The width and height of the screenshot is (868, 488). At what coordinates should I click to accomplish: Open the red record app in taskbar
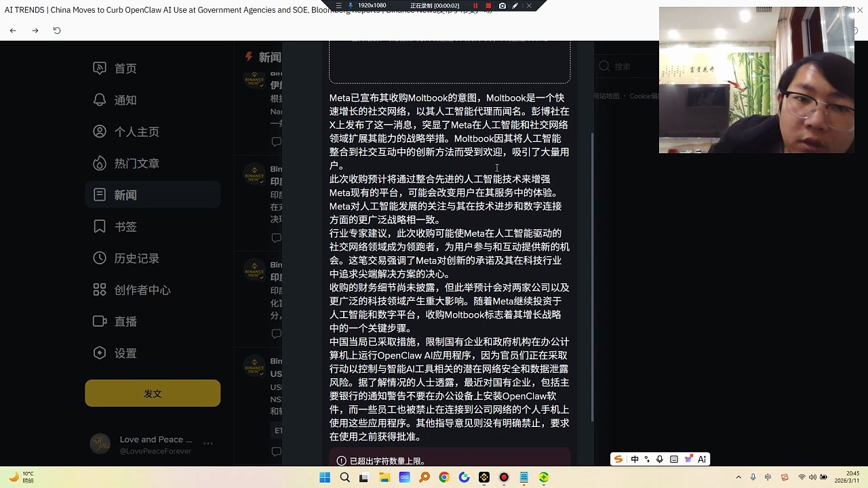[x=504, y=477]
